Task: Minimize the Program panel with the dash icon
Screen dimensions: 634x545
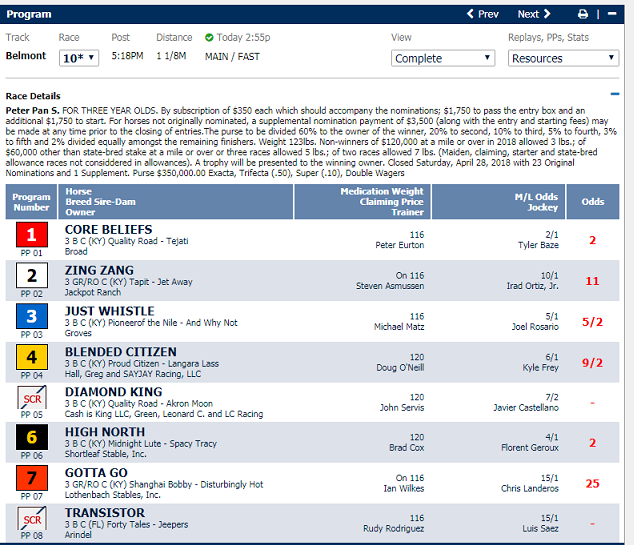Action: (611, 14)
